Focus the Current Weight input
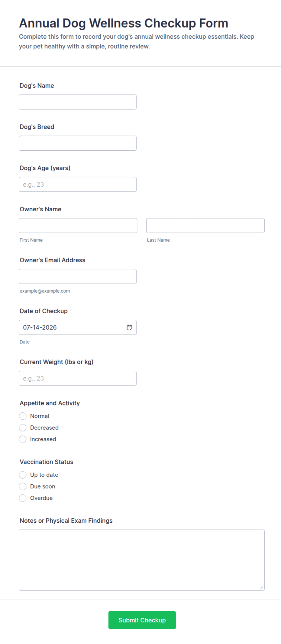 pos(78,378)
